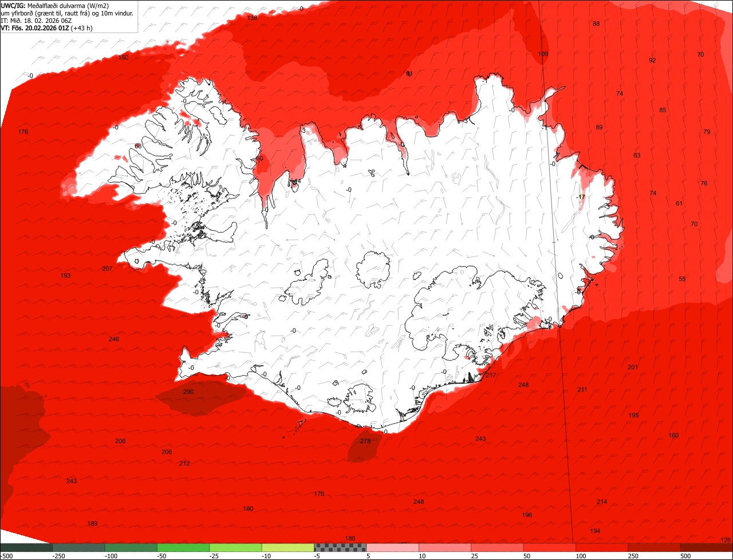Viewport: 733px width, 560px height.
Task: Click the pale pink 5 to 10 legend swatch
Action: [393, 548]
